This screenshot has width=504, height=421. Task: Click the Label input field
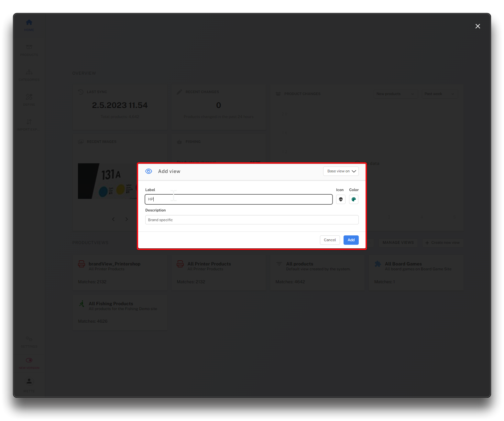click(x=238, y=200)
